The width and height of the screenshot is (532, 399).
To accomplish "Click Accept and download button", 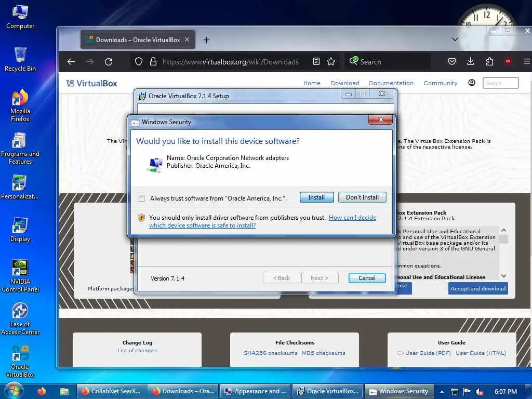I will (x=478, y=288).
